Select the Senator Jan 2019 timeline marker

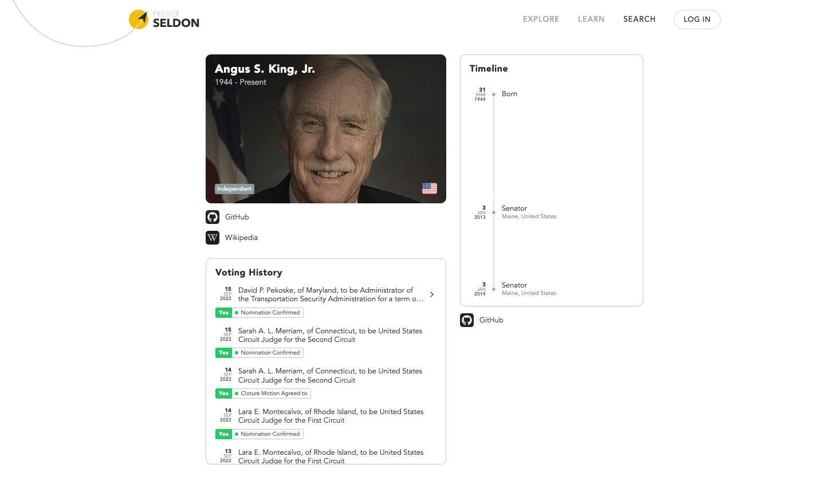[x=494, y=289]
